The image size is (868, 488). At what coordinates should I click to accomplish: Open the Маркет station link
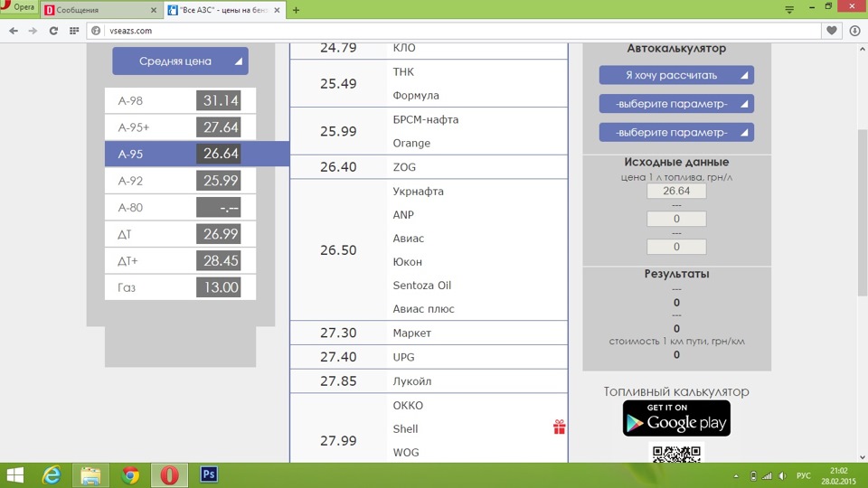pyautogui.click(x=412, y=333)
